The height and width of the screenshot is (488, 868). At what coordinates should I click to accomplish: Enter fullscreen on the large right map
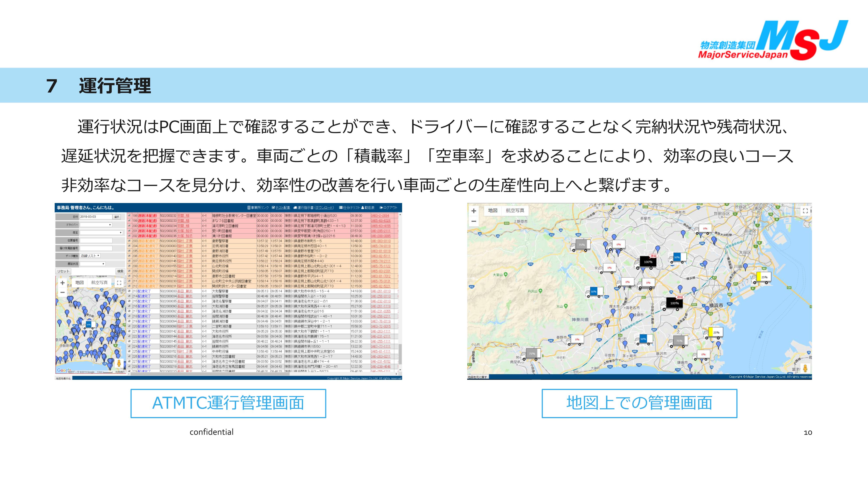coord(805,211)
